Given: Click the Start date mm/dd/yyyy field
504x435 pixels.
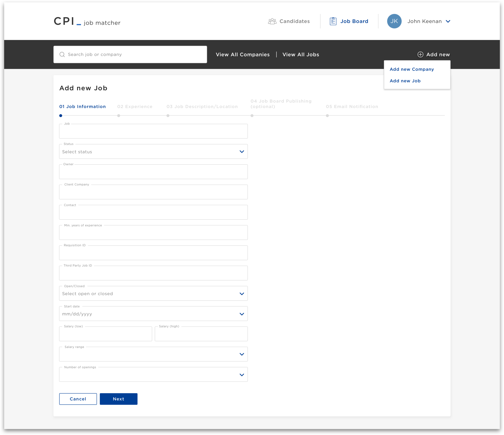Looking at the screenshot, I should (x=153, y=314).
